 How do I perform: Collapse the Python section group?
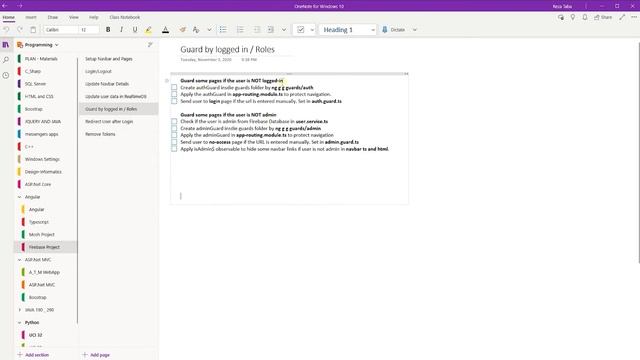(x=19, y=322)
